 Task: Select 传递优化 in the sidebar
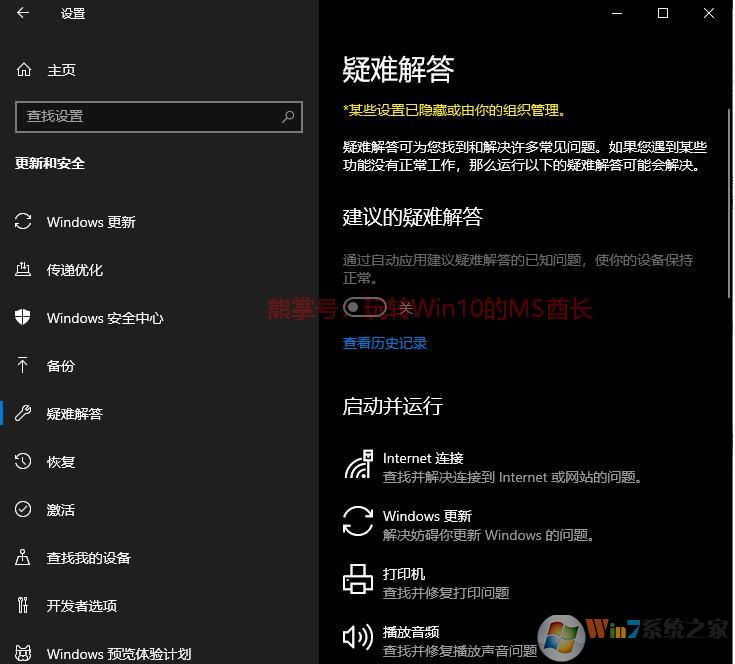(75, 270)
